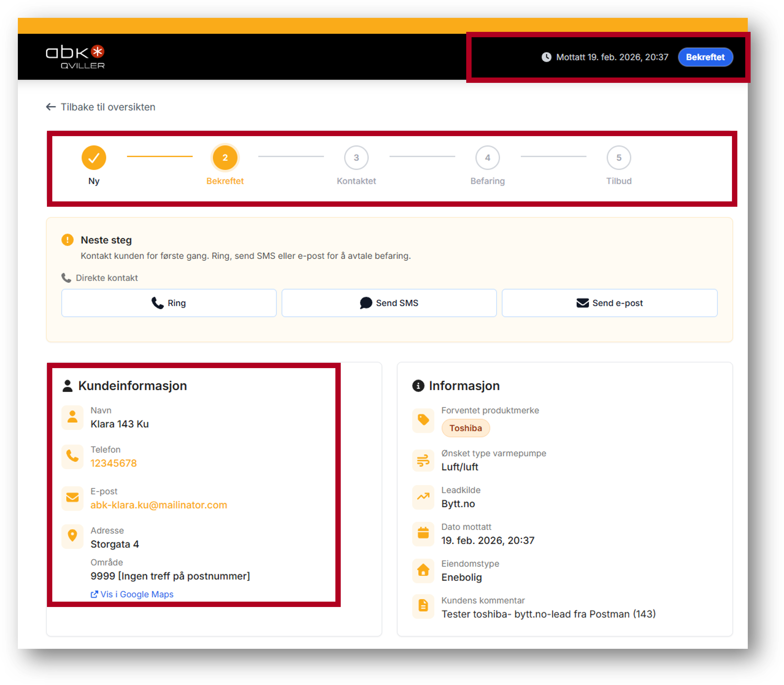Click the Forventet produktmerke tag icon

(x=423, y=420)
